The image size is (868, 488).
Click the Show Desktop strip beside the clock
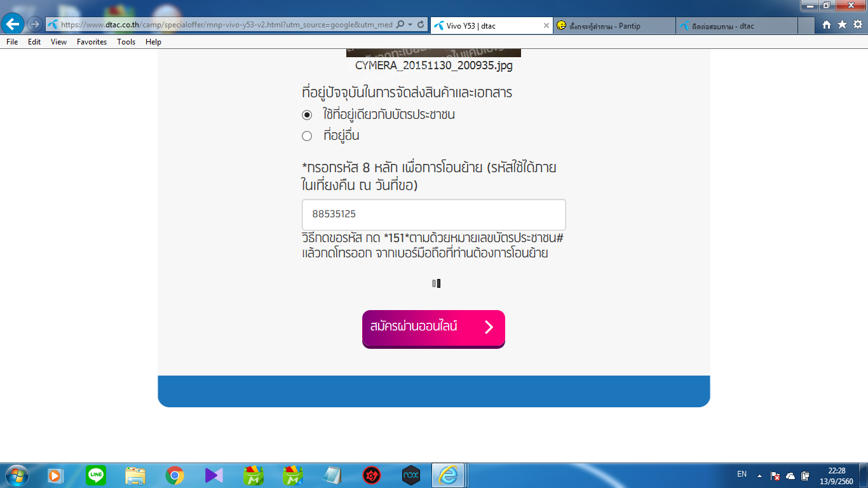[864, 475]
